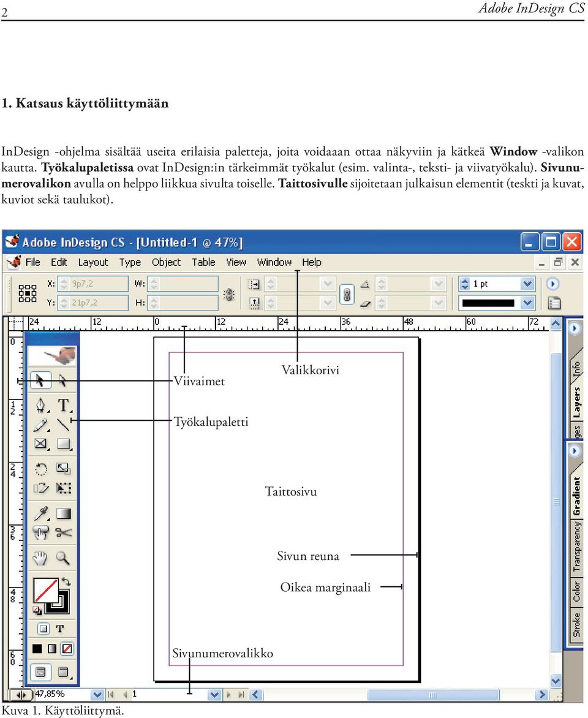This screenshot has width=588, height=718.
Task: Select the Button tool
Action: coord(41,533)
